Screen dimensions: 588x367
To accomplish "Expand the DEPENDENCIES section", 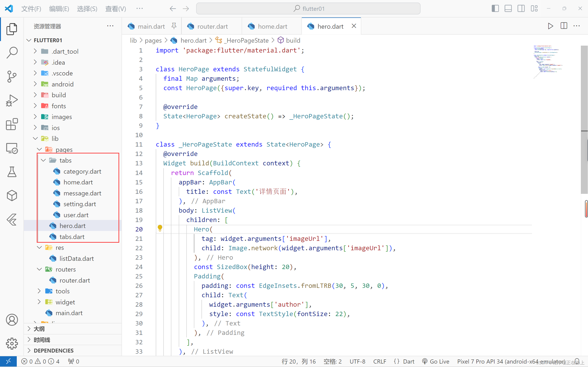I will pos(54,350).
